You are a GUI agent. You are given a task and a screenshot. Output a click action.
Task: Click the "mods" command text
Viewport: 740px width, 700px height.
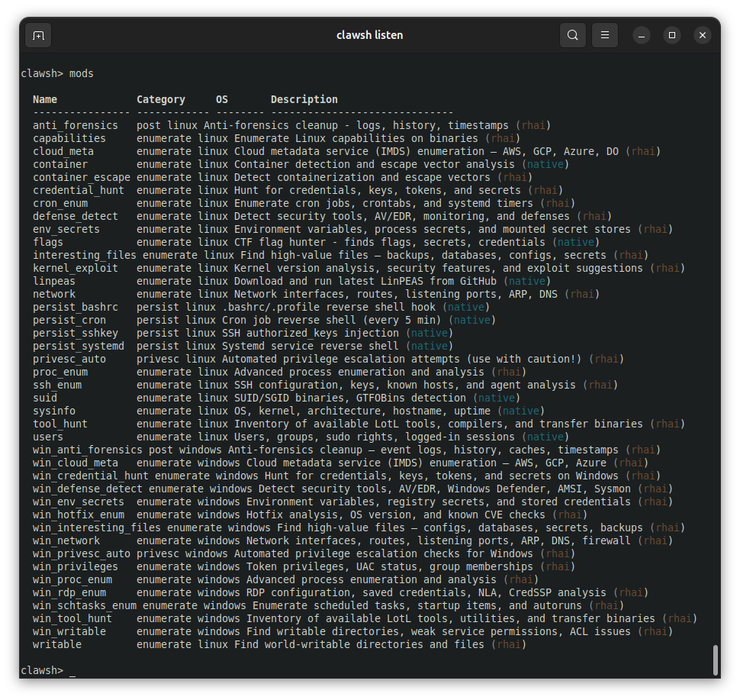pyautogui.click(x=82, y=73)
